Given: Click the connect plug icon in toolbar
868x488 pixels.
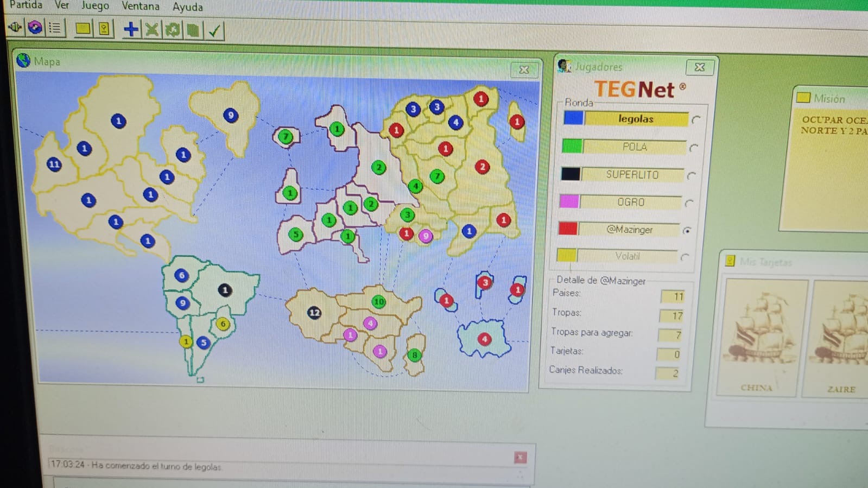Looking at the screenshot, I should (15, 28).
